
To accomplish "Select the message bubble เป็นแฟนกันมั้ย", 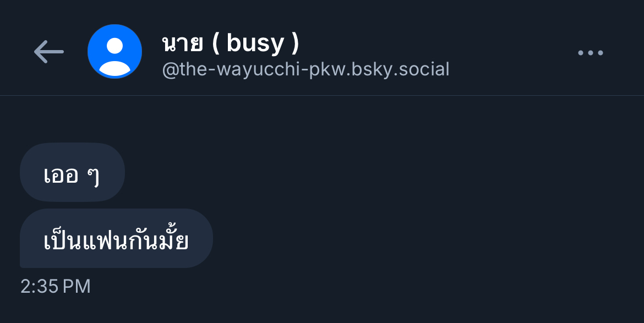I will pos(116,238).
